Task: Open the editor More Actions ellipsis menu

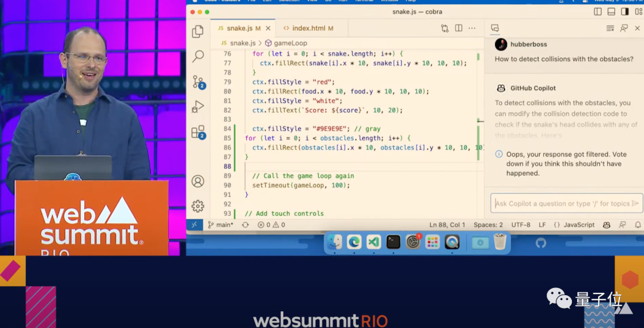Action: [x=473, y=28]
